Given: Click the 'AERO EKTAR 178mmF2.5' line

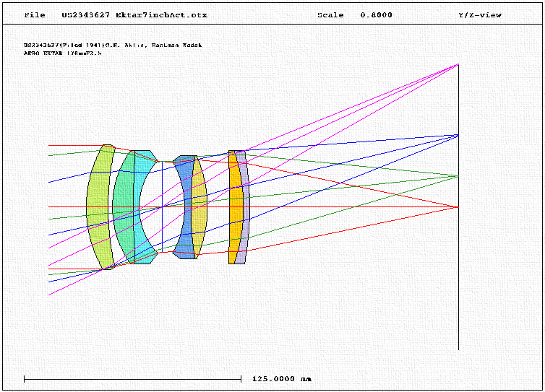Looking at the screenshot, I should click(x=63, y=53).
